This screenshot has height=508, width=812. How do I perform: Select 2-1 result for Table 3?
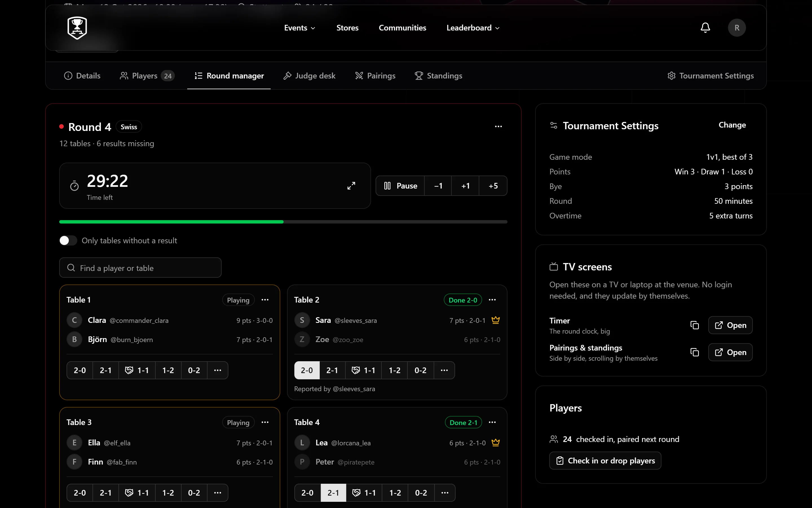(x=105, y=493)
